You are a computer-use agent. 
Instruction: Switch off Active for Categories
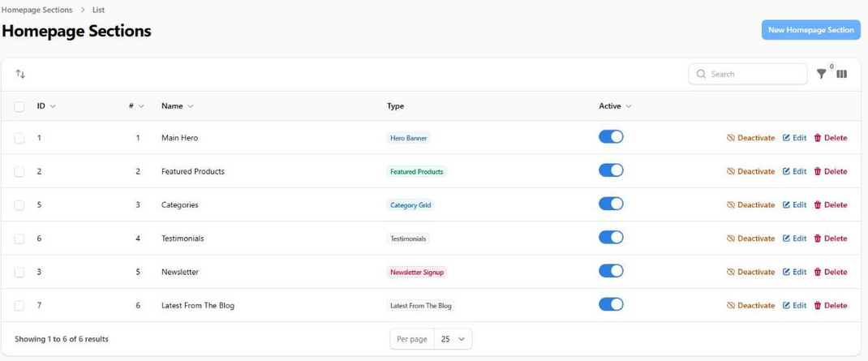point(611,204)
